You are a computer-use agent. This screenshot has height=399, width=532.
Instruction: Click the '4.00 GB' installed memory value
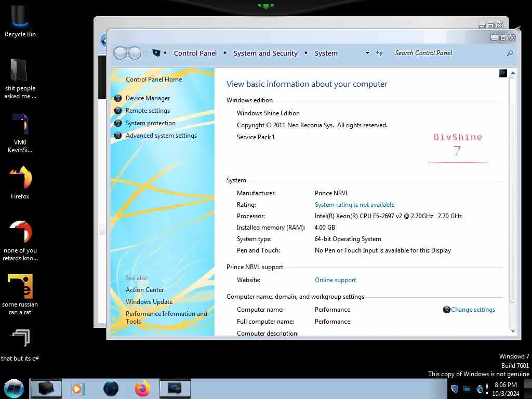325,228
